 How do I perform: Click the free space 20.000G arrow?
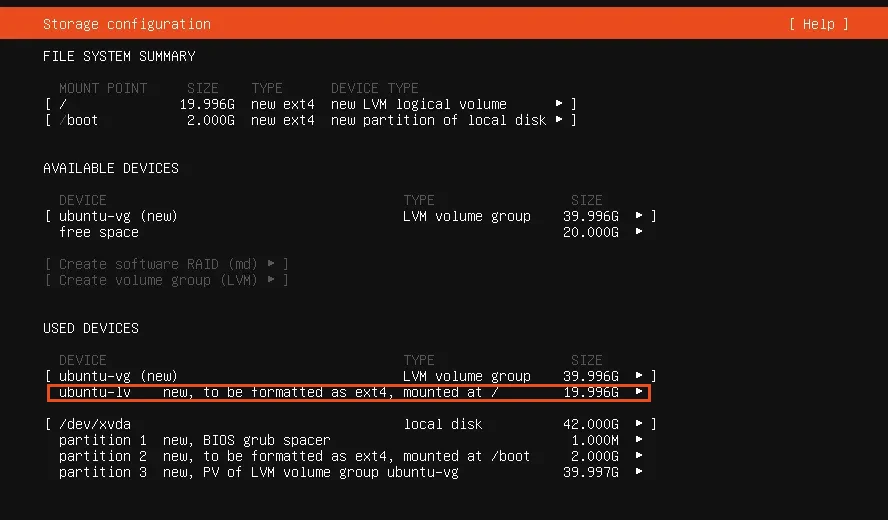click(x=640, y=232)
